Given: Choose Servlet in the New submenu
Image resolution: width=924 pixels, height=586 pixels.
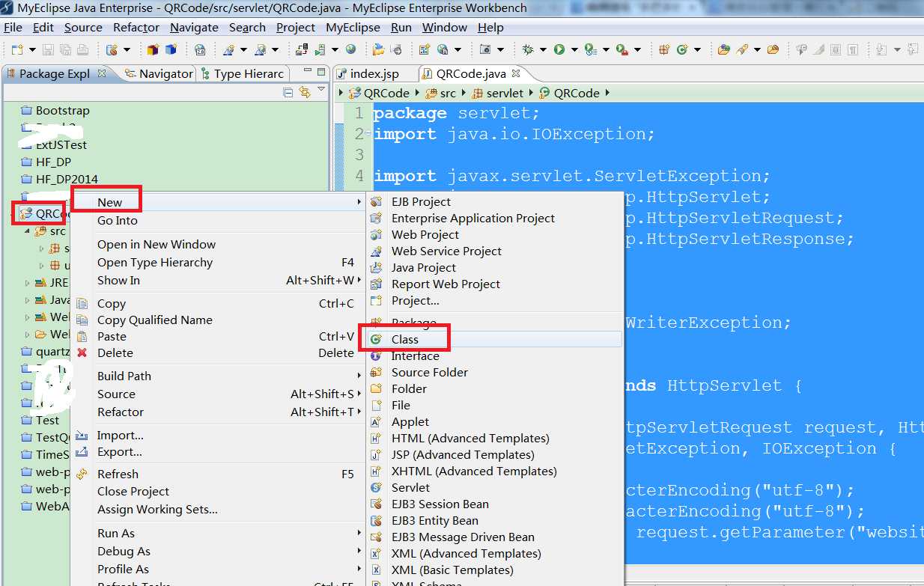Looking at the screenshot, I should click(495, 487).
